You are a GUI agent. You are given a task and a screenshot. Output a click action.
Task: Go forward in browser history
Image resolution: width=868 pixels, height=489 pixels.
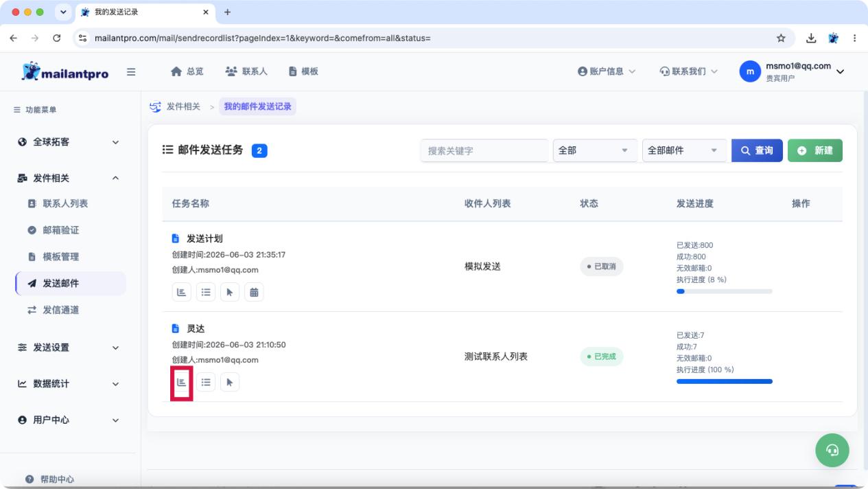(x=35, y=38)
